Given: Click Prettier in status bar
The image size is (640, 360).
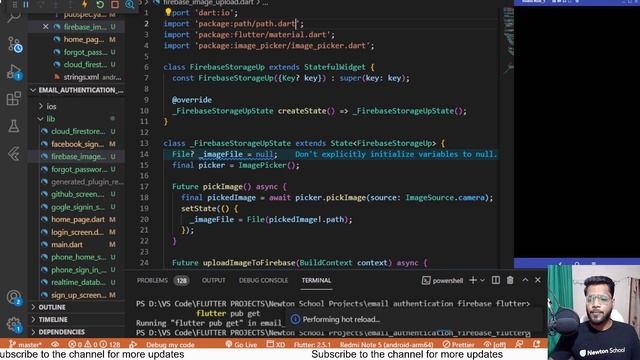Looking at the screenshot, I should (x=459, y=344).
